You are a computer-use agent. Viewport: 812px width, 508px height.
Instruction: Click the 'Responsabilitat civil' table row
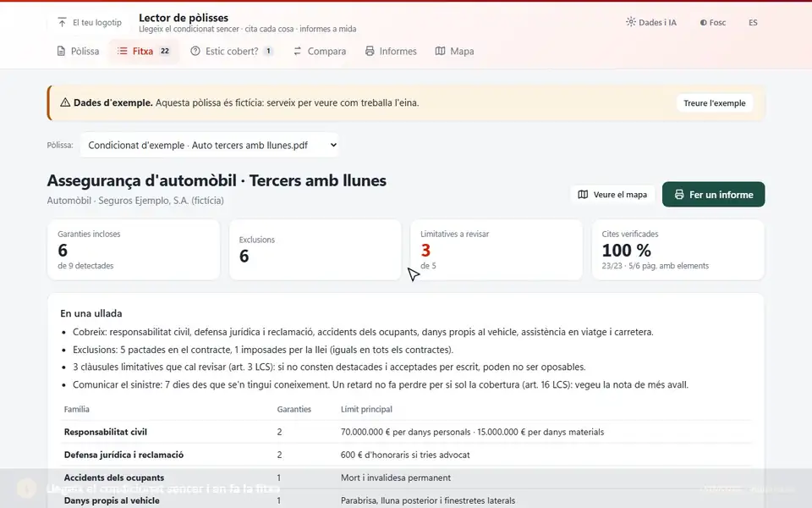pyautogui.click(x=406, y=432)
